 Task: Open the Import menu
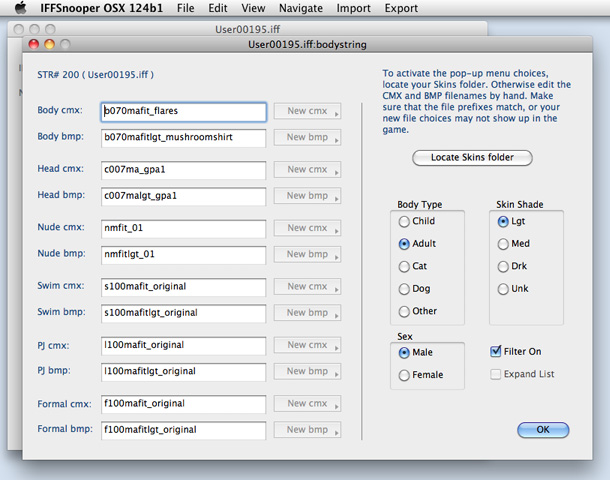point(353,8)
